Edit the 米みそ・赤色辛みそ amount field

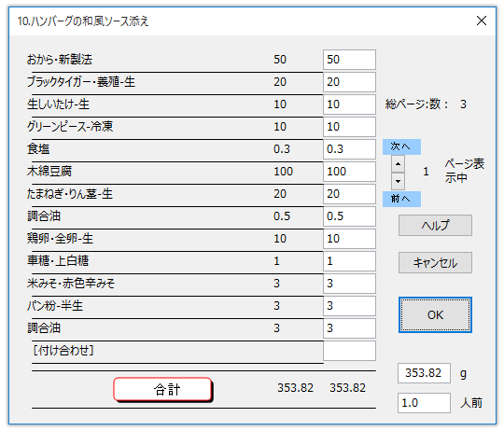click(x=349, y=284)
